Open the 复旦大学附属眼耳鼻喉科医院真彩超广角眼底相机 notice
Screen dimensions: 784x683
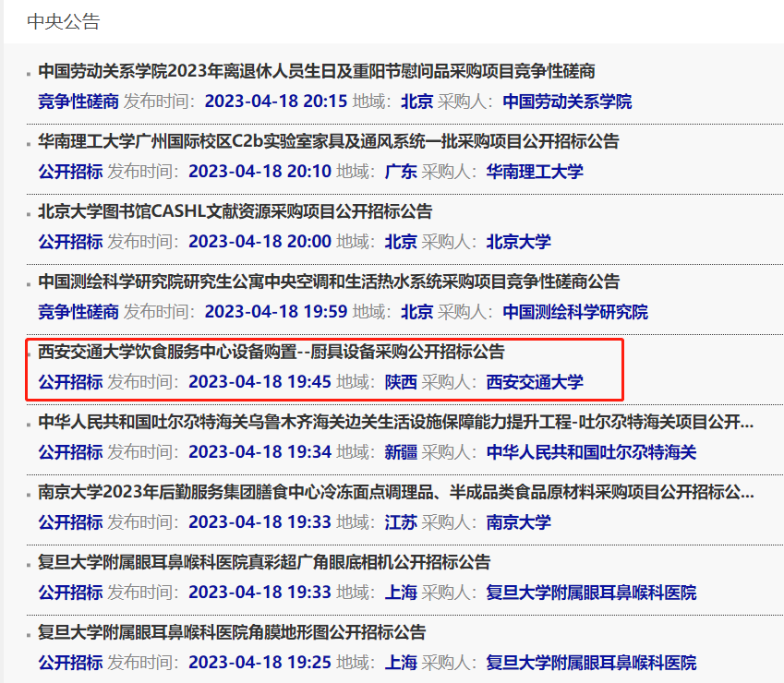[x=264, y=563]
